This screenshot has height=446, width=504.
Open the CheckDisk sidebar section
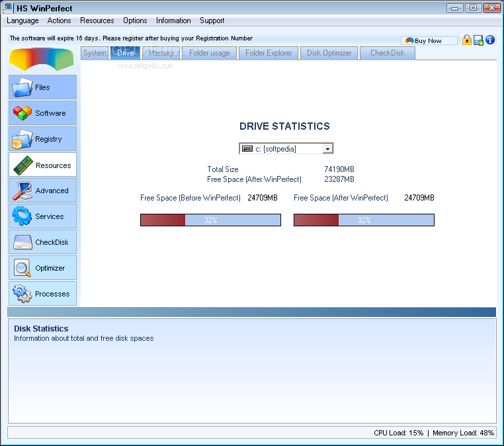(42, 242)
